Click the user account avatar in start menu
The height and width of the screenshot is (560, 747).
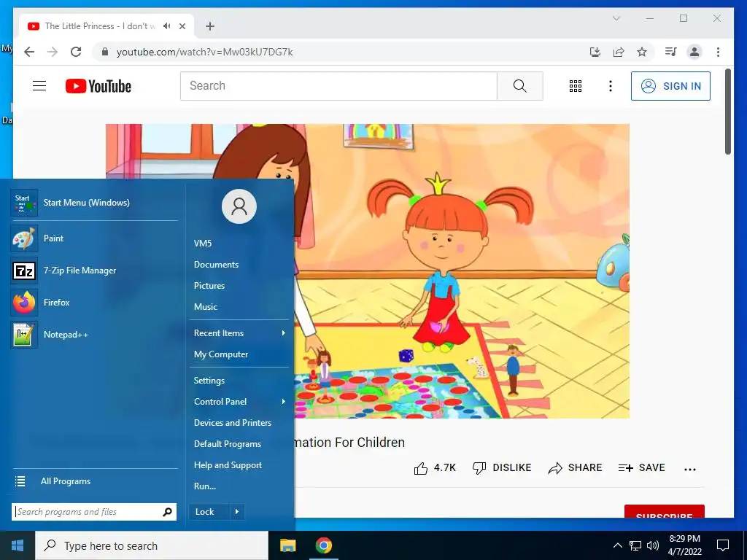[239, 206]
